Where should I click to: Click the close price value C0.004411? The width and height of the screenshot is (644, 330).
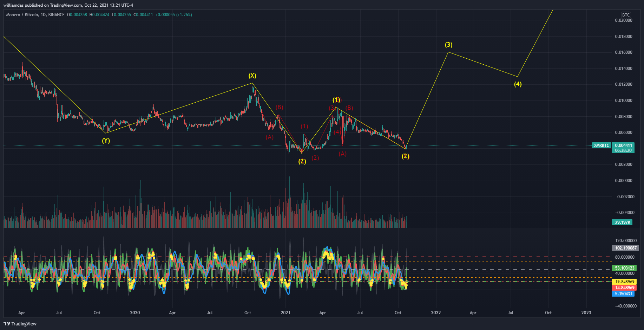click(143, 15)
